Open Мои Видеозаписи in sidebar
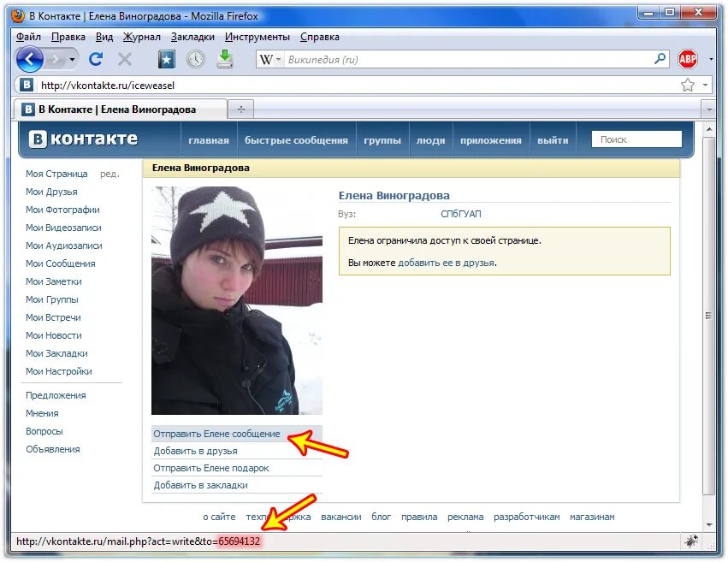Image resolution: width=728 pixels, height=562 pixels. [63, 228]
